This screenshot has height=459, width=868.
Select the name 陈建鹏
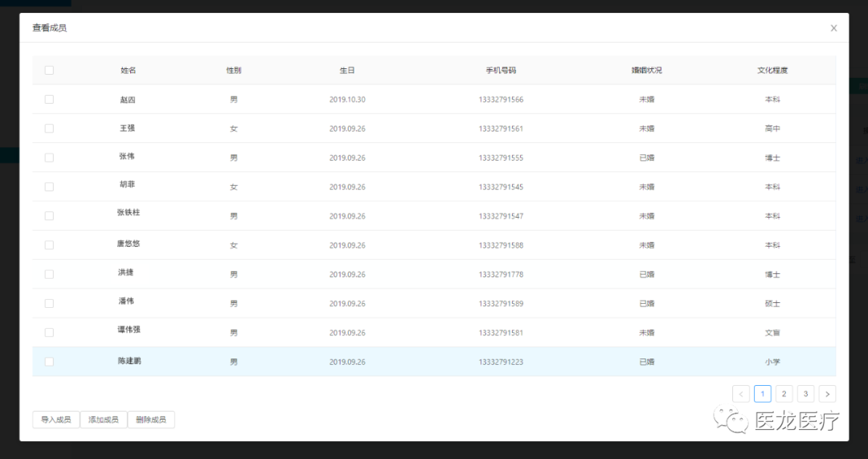(x=129, y=360)
